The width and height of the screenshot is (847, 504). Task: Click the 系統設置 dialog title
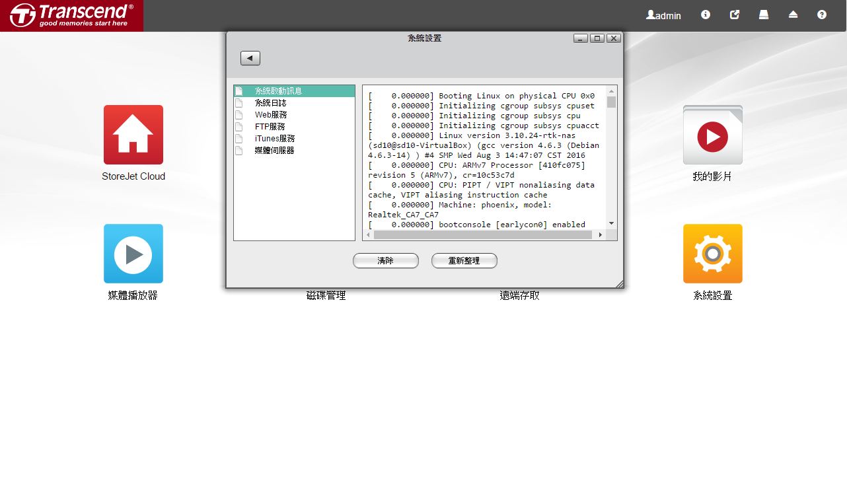(425, 38)
